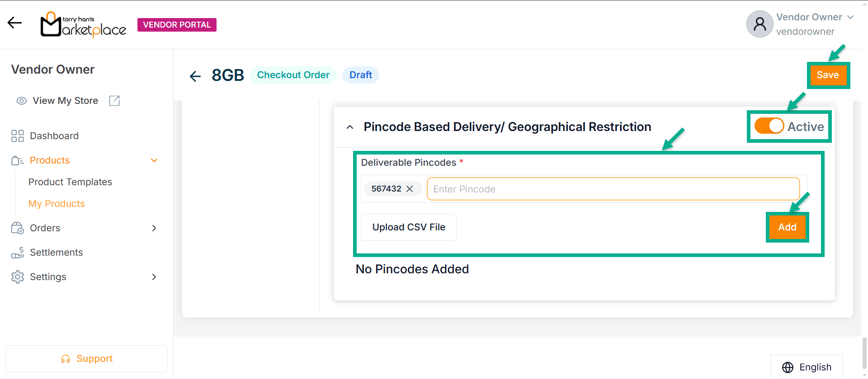Go back using arrow beside 8GB

pos(195,76)
